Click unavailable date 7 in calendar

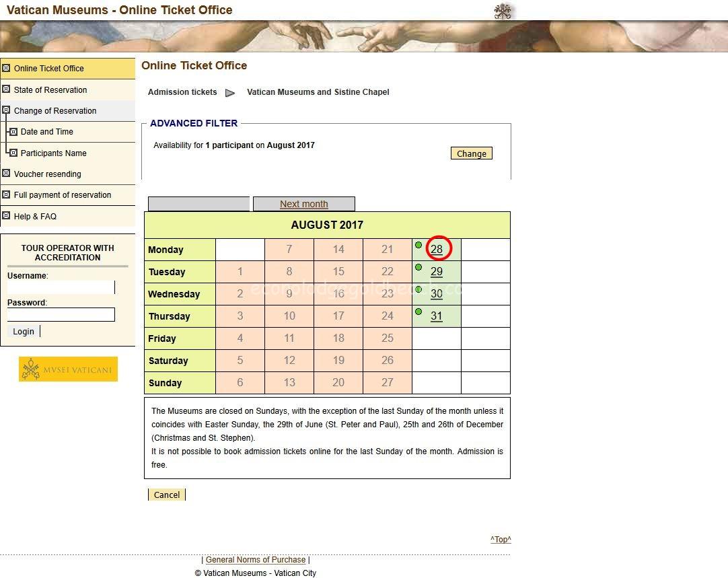[x=289, y=250]
